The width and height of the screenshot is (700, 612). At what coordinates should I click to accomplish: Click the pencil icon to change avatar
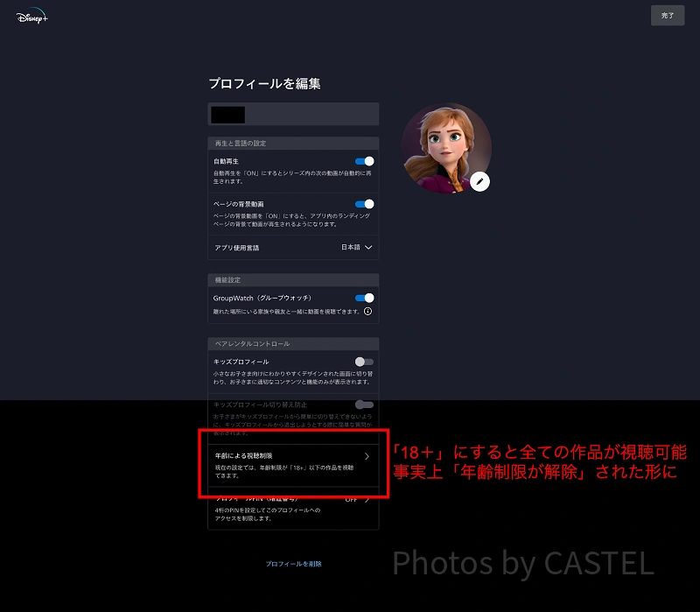point(478,181)
